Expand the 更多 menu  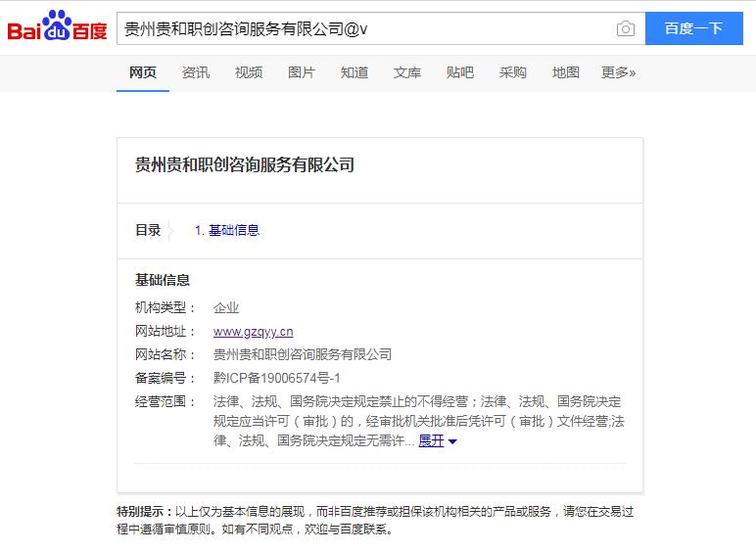(x=618, y=72)
